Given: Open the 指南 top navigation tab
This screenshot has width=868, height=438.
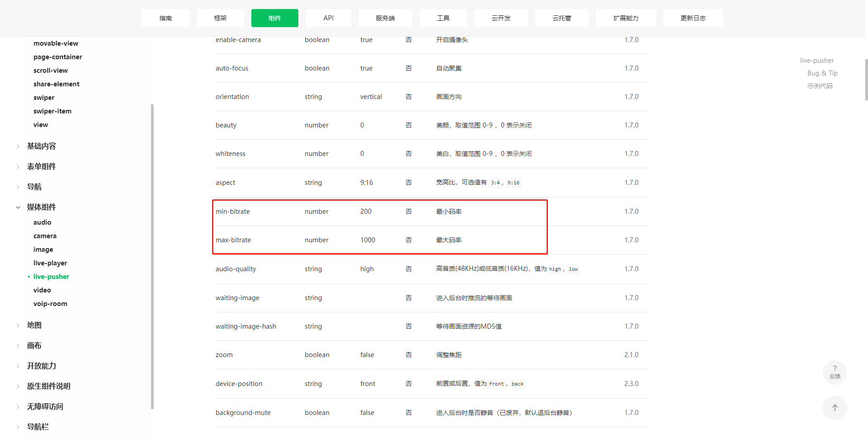Looking at the screenshot, I should pyautogui.click(x=165, y=18).
